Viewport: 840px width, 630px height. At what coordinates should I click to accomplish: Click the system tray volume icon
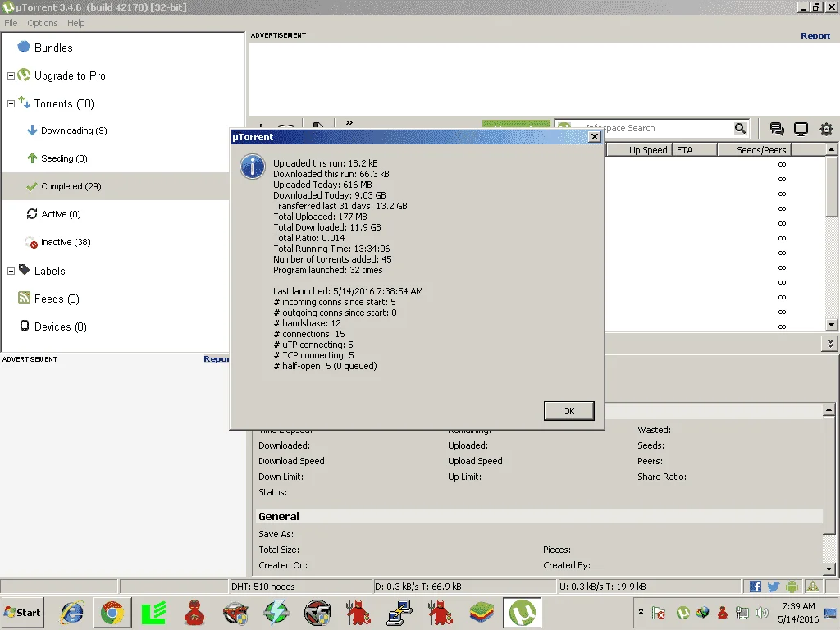pos(761,612)
